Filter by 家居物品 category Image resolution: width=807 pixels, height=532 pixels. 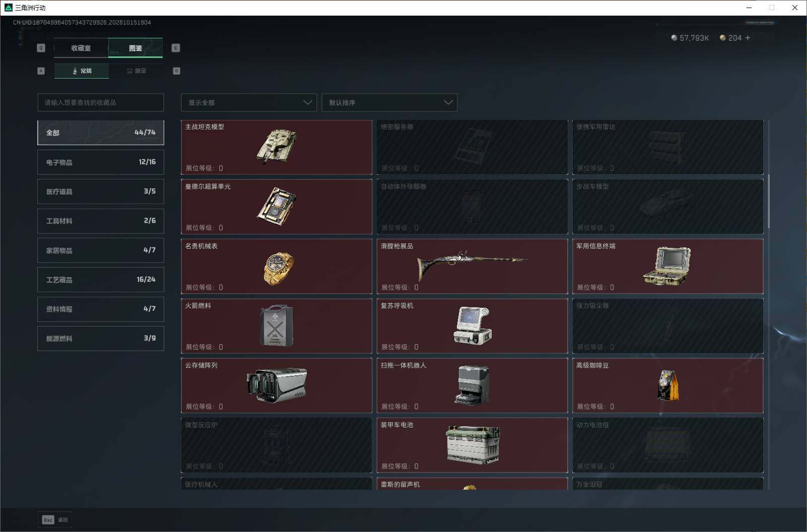[101, 250]
